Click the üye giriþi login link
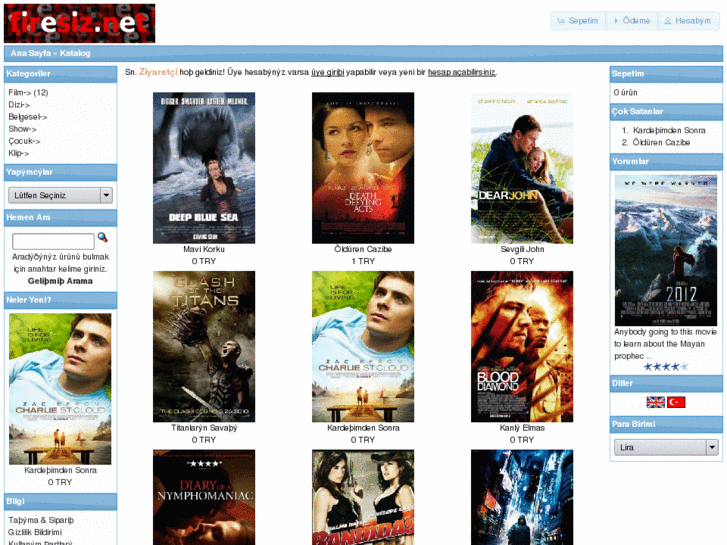This screenshot has width=727, height=545. 328,72
